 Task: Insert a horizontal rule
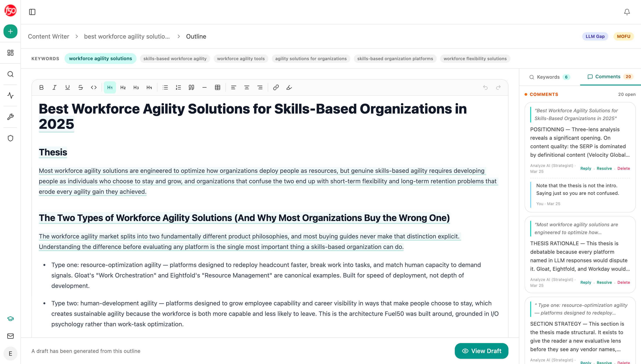pos(205,87)
